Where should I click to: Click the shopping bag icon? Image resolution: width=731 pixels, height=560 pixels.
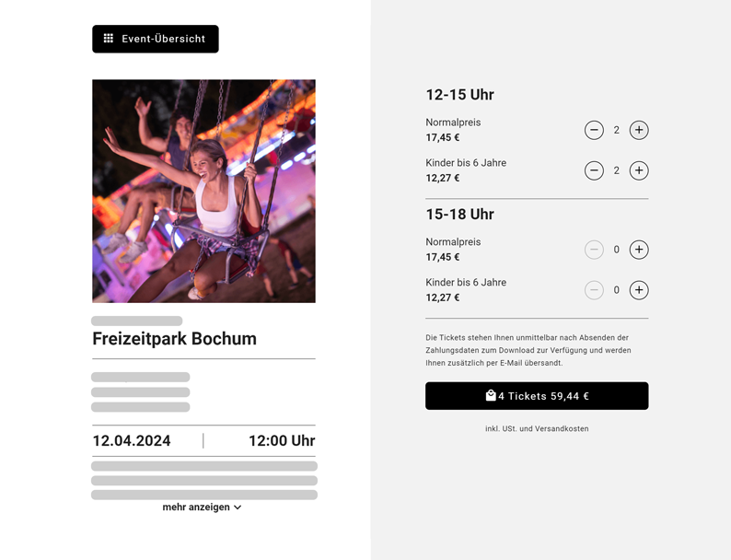(491, 395)
